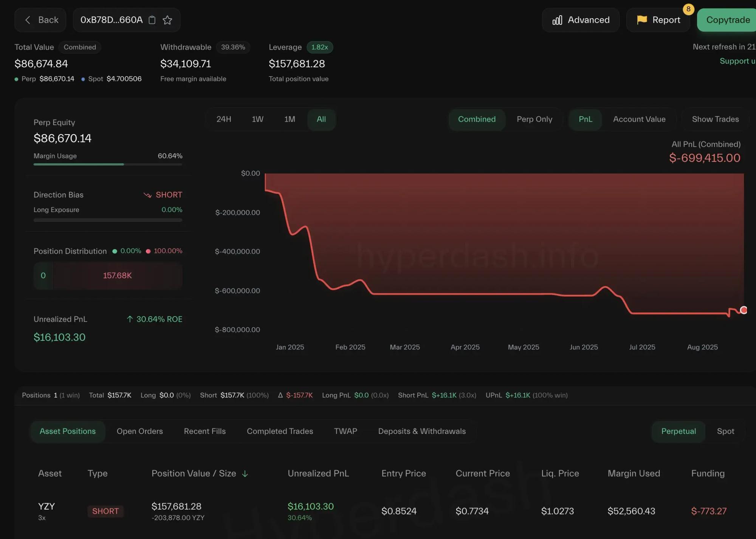Screen dimensions: 756x539
Task: Click the Position Value sort arrow
Action: click(x=245, y=474)
